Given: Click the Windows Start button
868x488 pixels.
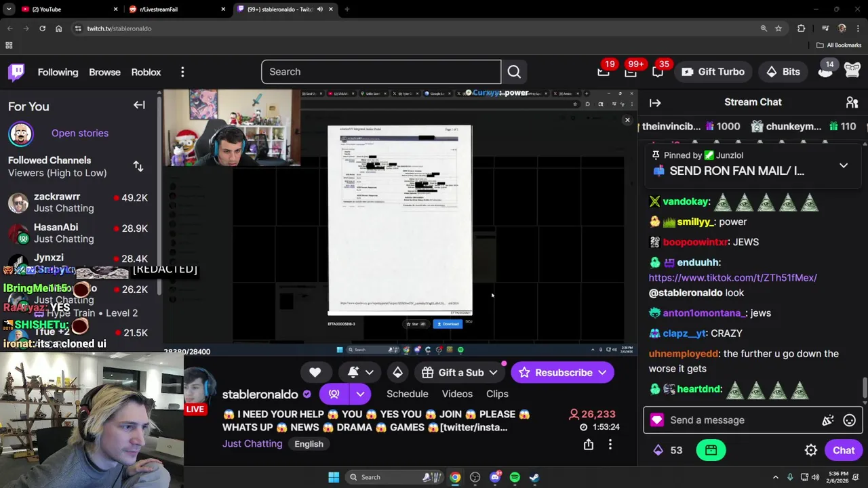Looking at the screenshot, I should (334, 477).
